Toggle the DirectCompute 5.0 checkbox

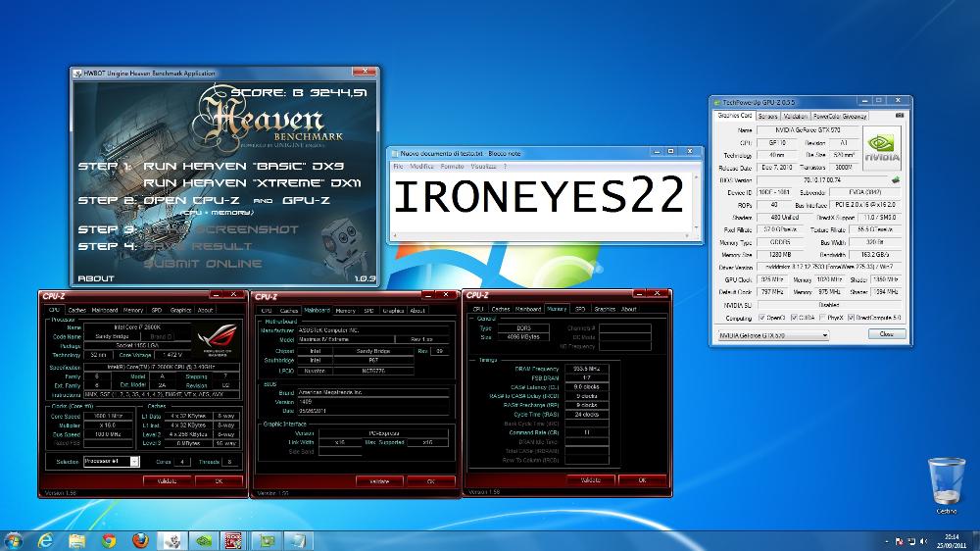point(852,318)
